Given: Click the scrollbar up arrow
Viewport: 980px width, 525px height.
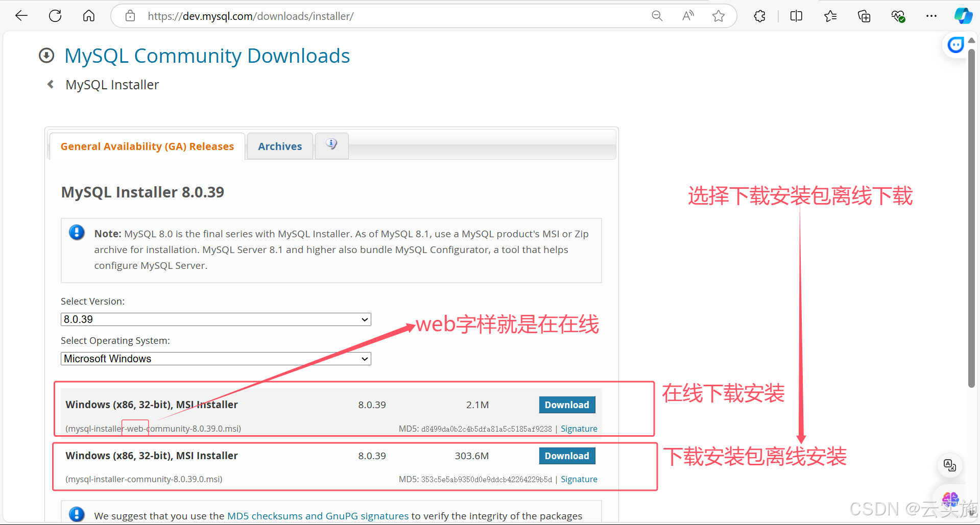Looking at the screenshot, I should (971, 40).
